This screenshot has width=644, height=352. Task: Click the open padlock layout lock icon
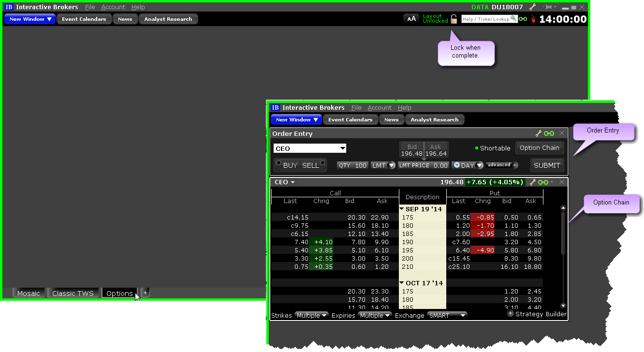pyautogui.click(x=454, y=19)
